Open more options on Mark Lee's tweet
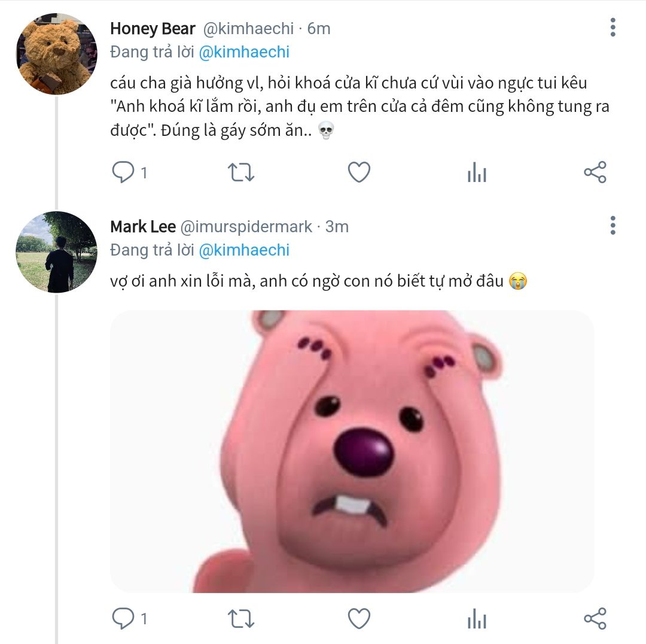This screenshot has height=644, width=646. [613, 226]
